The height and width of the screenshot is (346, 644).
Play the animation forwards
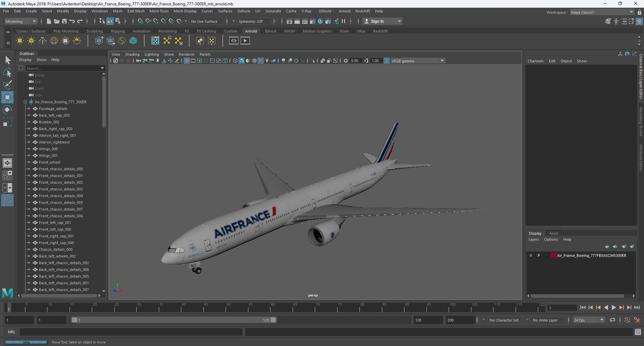pyautogui.click(x=613, y=307)
